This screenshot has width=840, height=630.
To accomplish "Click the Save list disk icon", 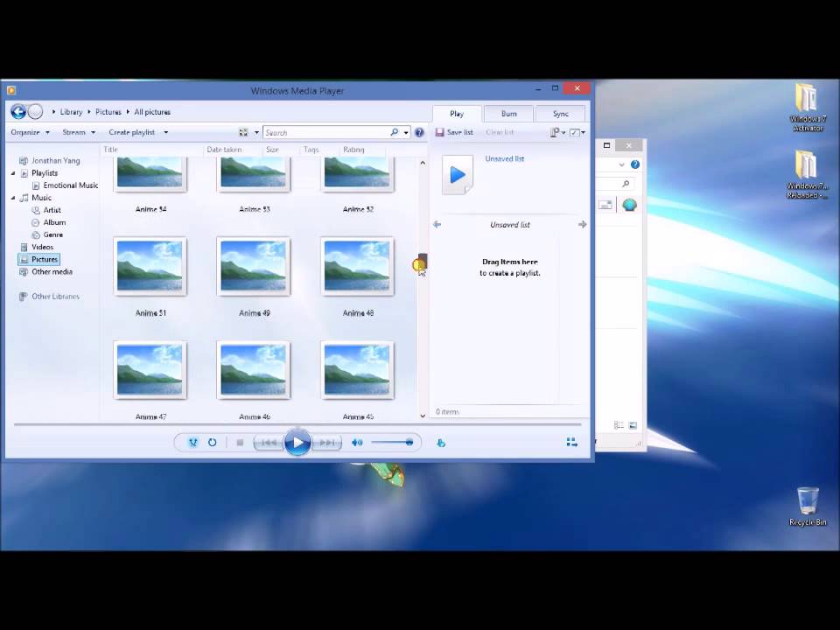I will (x=440, y=132).
